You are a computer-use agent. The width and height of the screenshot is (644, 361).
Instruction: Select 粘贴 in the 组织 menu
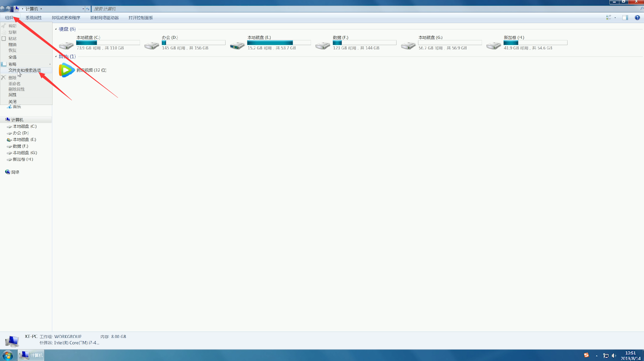click(26, 38)
